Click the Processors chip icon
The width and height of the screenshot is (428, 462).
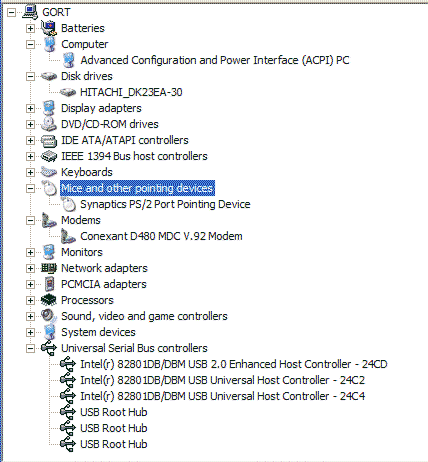[49, 300]
